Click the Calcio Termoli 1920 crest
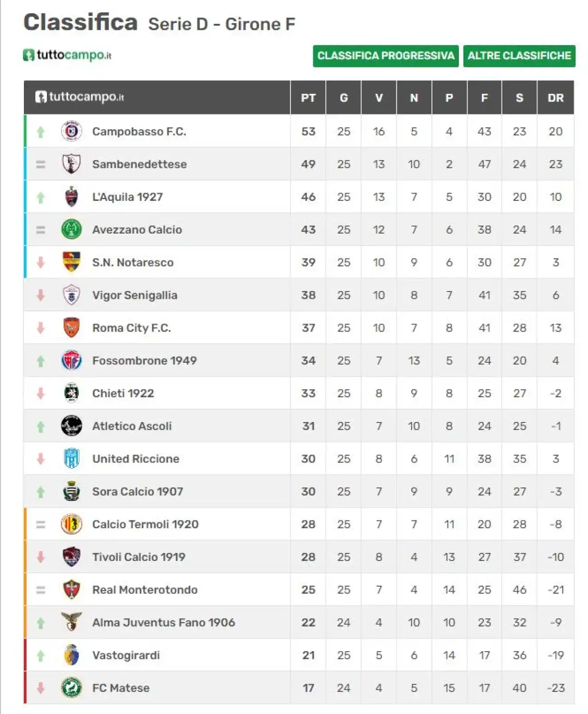Screen dimensions: 588x714 pyautogui.click(x=71, y=524)
